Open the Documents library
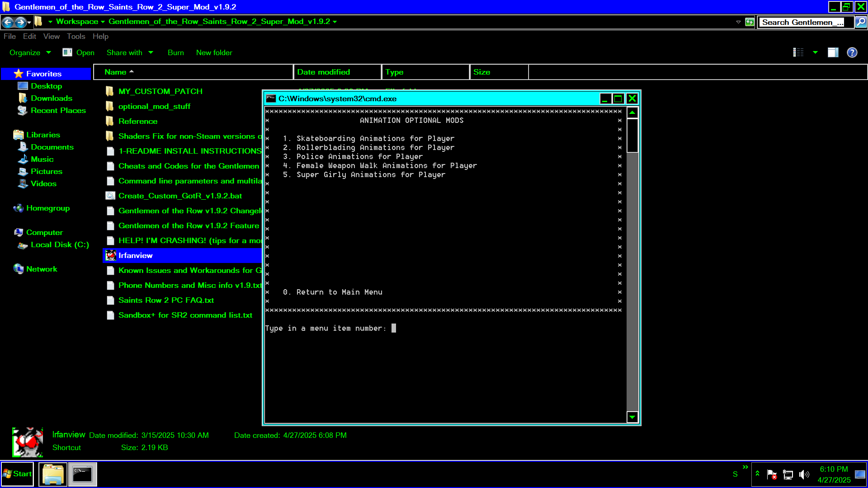The width and height of the screenshot is (868, 488). click(52, 147)
